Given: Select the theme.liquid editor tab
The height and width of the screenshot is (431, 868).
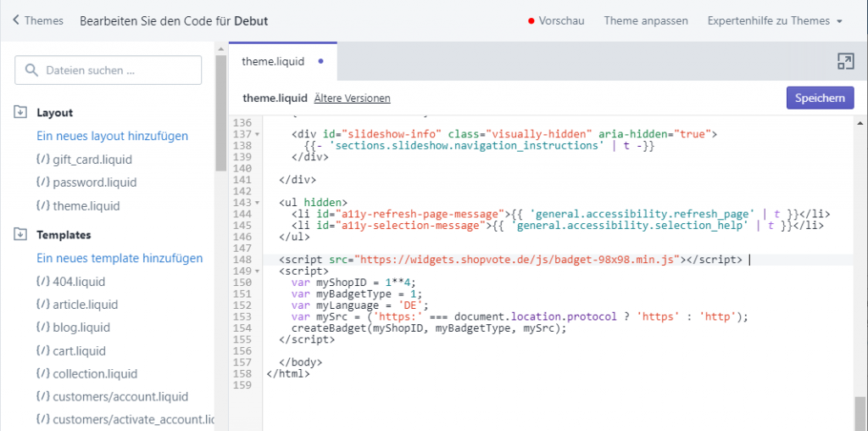Looking at the screenshot, I should coord(283,61).
